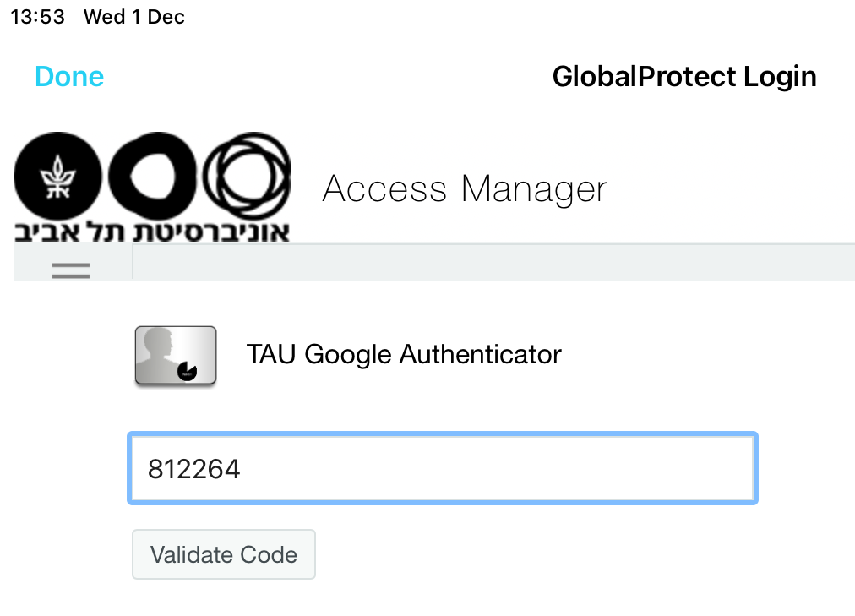Tap Done to close the login

point(69,76)
